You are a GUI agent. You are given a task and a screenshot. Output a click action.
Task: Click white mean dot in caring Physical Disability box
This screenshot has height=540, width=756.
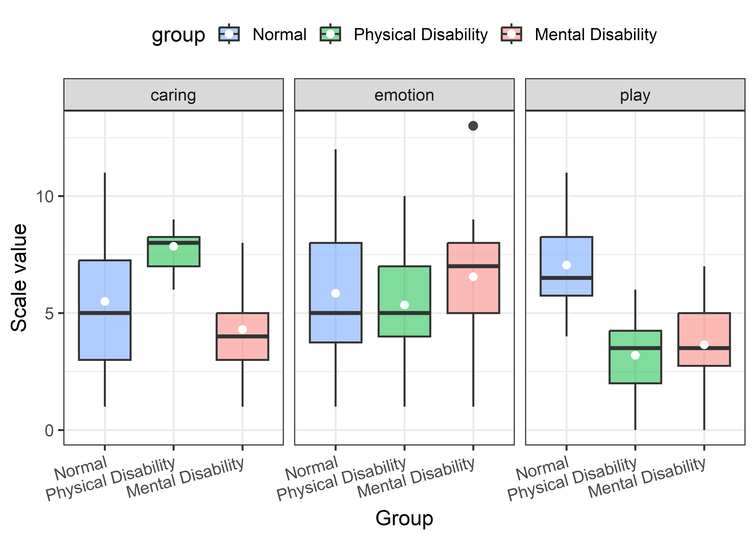(x=174, y=246)
